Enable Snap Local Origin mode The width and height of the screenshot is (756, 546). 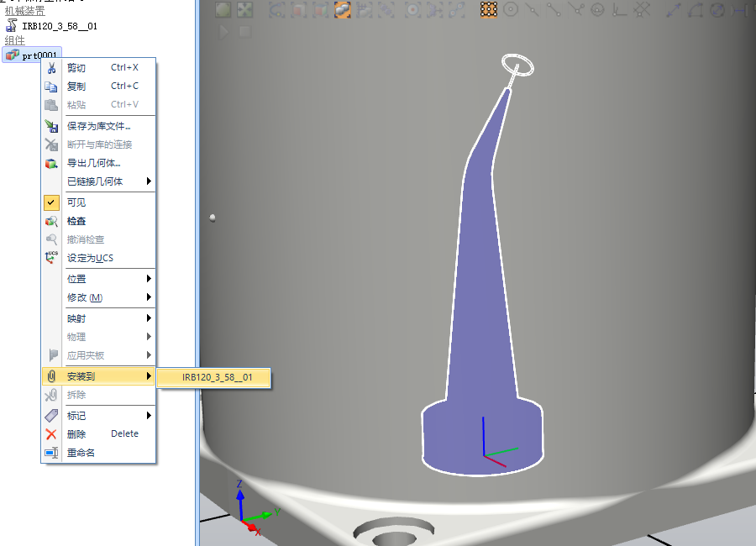tap(620, 9)
